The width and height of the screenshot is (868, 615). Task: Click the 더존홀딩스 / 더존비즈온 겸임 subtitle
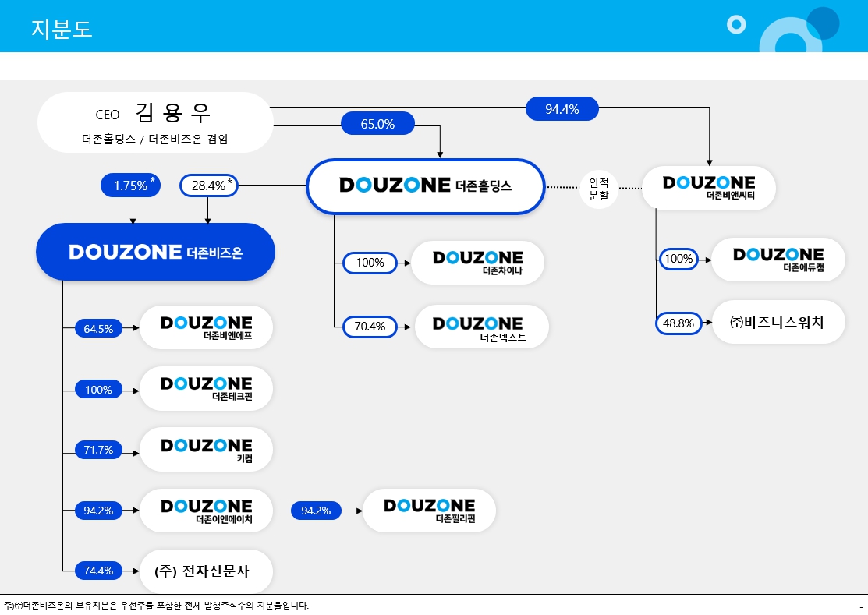click(155, 139)
